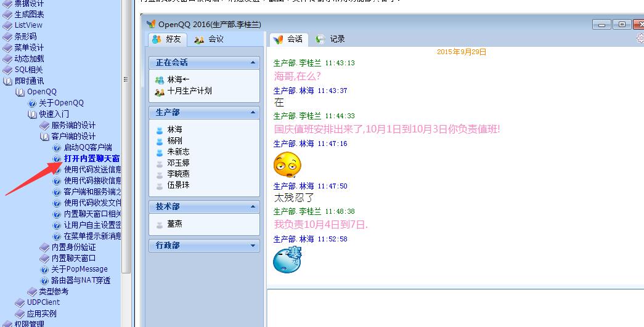Screen dimensions: 644x327
Task: Open the 让用户自主设置 topic
Action: [x=92, y=225]
